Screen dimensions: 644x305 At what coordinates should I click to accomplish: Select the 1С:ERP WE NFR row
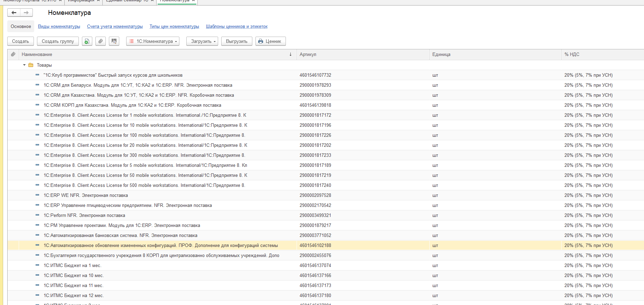(x=86, y=196)
